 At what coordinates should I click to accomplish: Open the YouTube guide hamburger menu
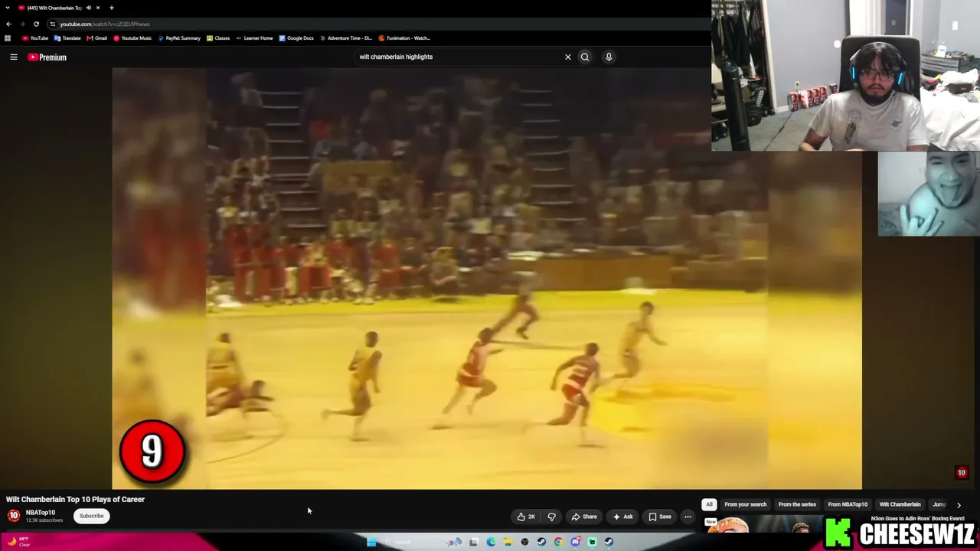(x=14, y=57)
